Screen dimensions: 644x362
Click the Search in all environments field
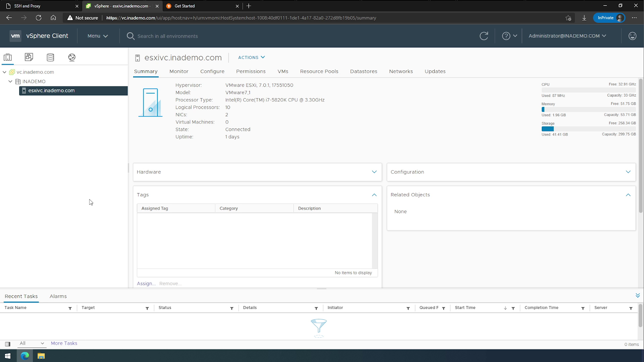[x=167, y=36]
